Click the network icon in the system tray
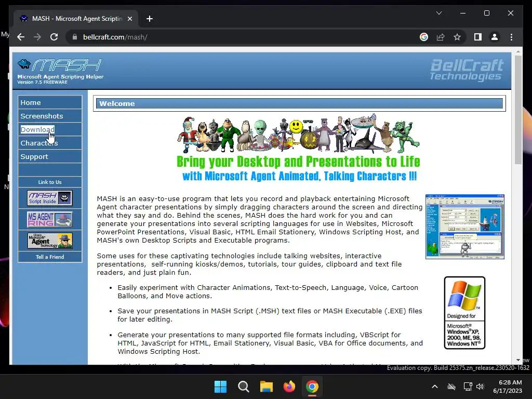This screenshot has height=399, width=532. (x=468, y=387)
